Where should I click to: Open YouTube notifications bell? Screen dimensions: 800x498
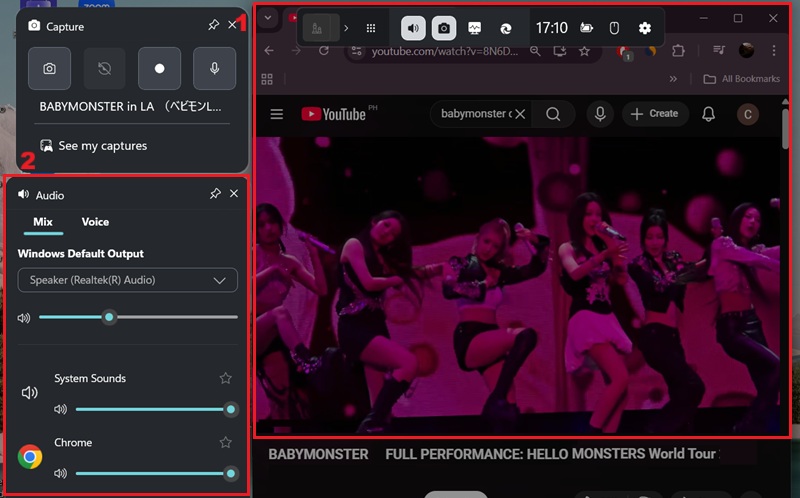(x=709, y=114)
